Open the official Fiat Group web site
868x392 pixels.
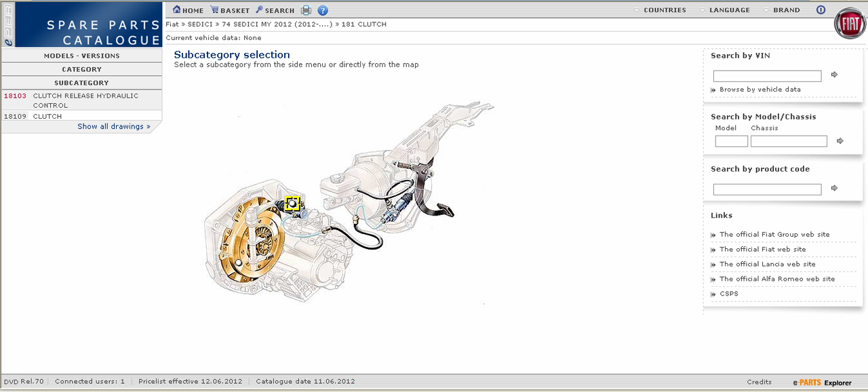[774, 235]
